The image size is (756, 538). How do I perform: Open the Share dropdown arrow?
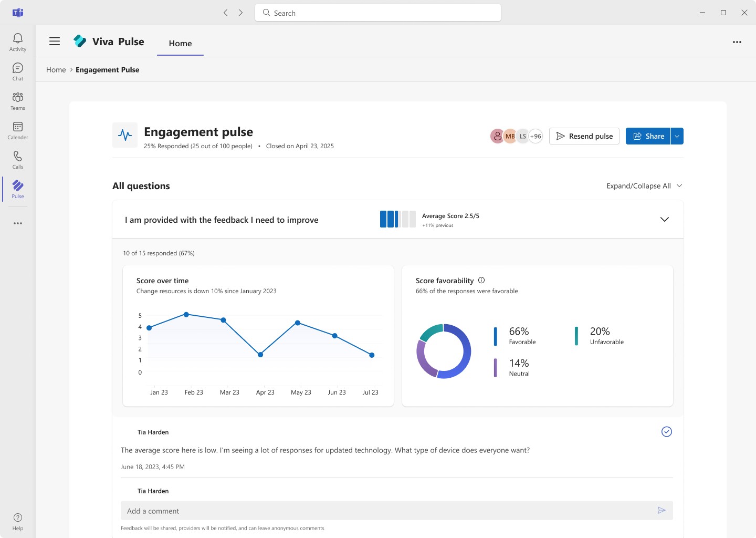[x=677, y=136]
